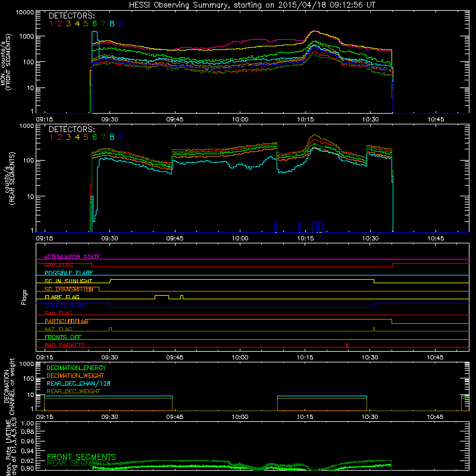The height and width of the screenshot is (476, 476).
Task: Click the PARTICLE_FLAG label
Action: 67,321
